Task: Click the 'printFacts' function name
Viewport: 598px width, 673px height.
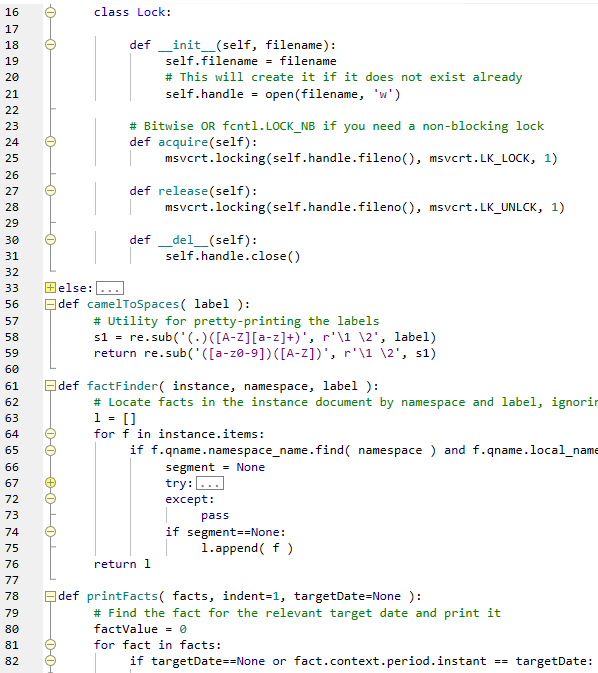Action: tap(122, 596)
